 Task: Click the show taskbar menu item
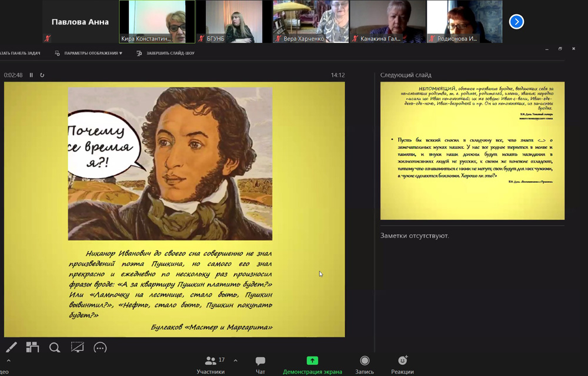[20, 53]
